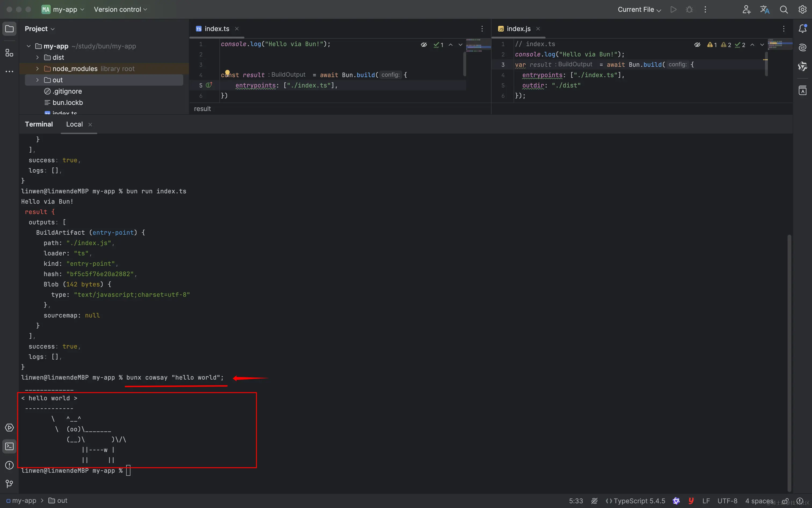Expand the dist folder
812x508 pixels.
tap(37, 58)
